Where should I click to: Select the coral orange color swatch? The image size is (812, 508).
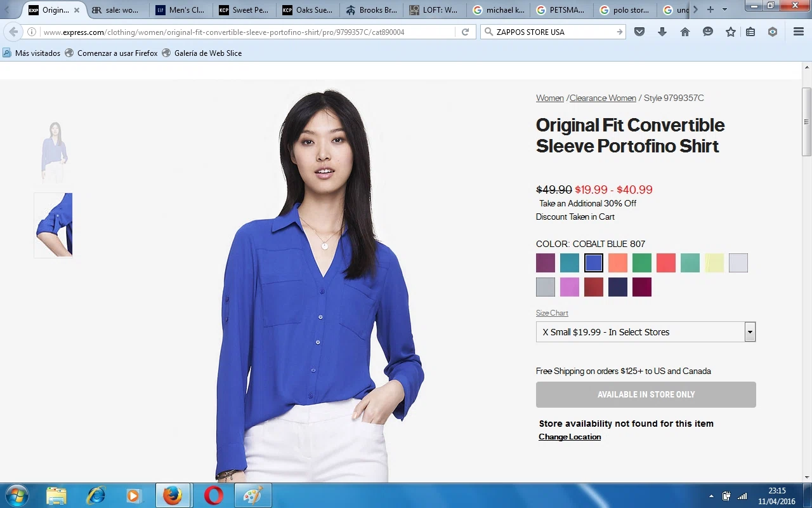coord(617,263)
